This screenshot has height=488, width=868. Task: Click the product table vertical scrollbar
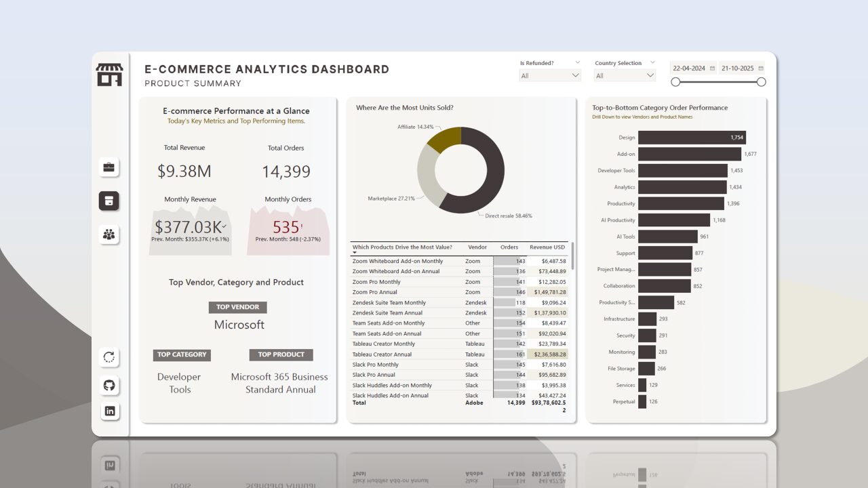click(572, 256)
